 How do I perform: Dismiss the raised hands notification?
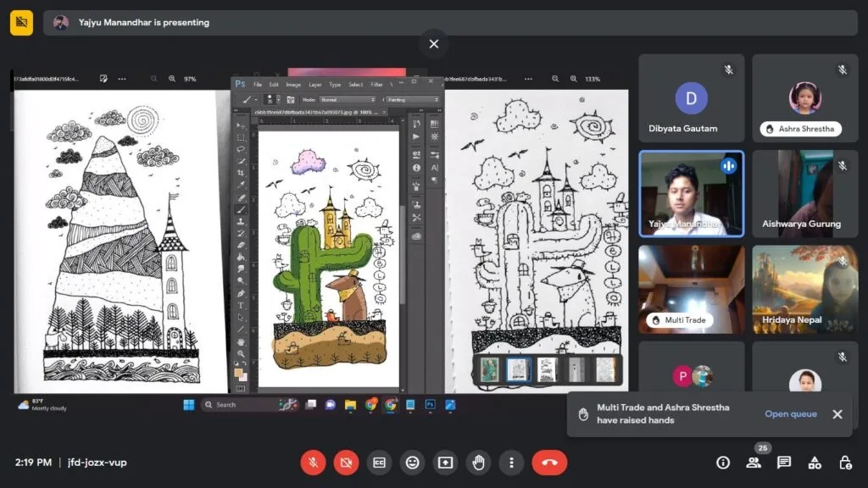click(x=837, y=413)
